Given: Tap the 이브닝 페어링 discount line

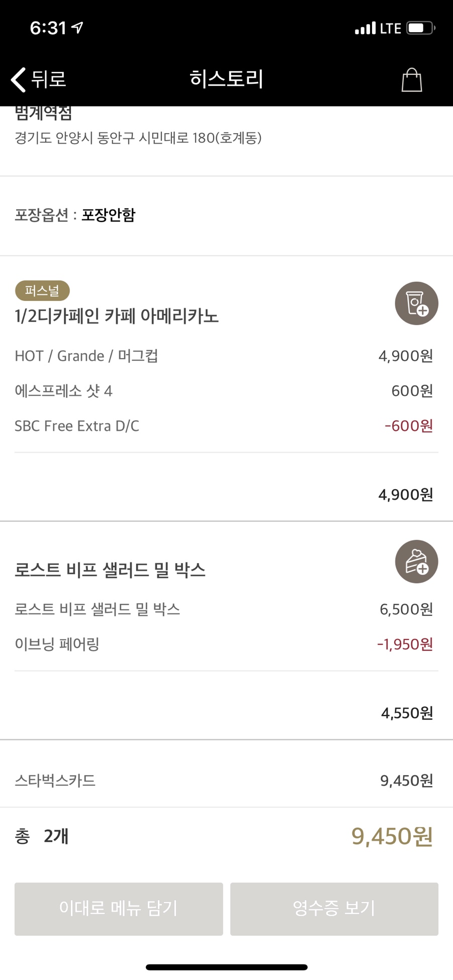Looking at the screenshot, I should coord(57,644).
